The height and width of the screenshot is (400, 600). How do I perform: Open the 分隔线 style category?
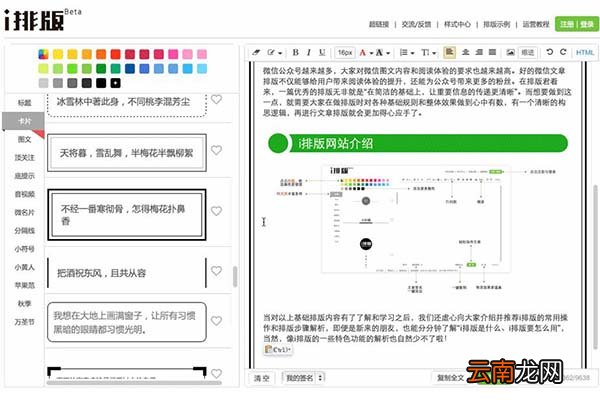coord(24,230)
